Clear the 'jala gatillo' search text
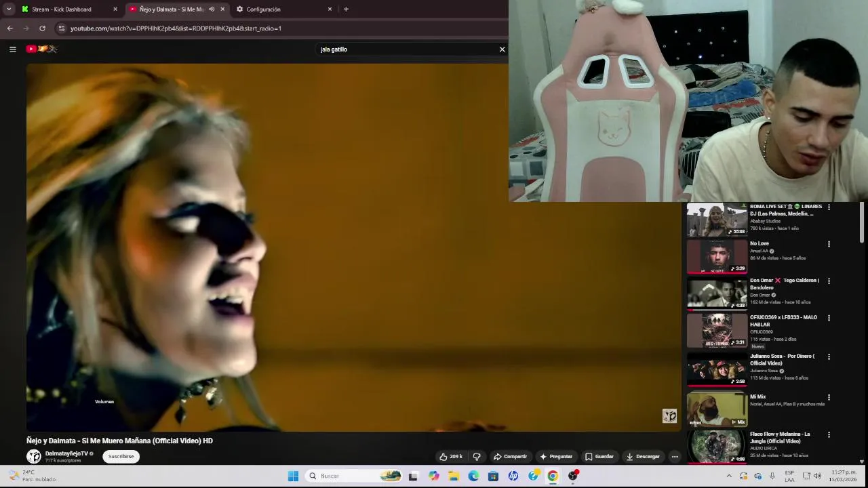The image size is (868, 488). 502,49
